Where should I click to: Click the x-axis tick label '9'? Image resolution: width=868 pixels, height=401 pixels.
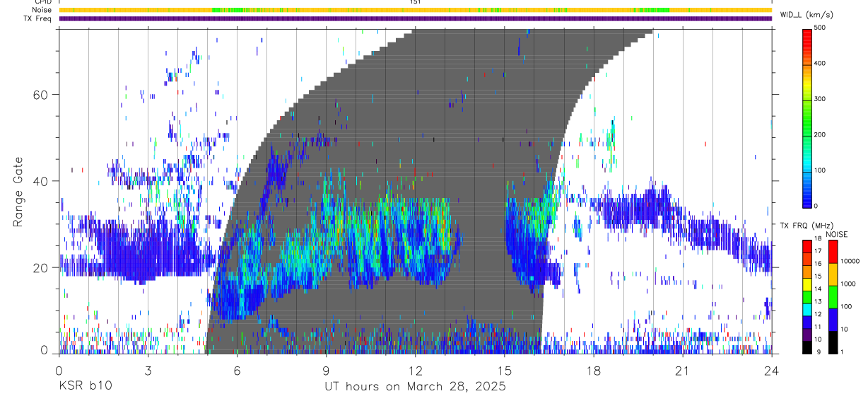click(x=327, y=371)
